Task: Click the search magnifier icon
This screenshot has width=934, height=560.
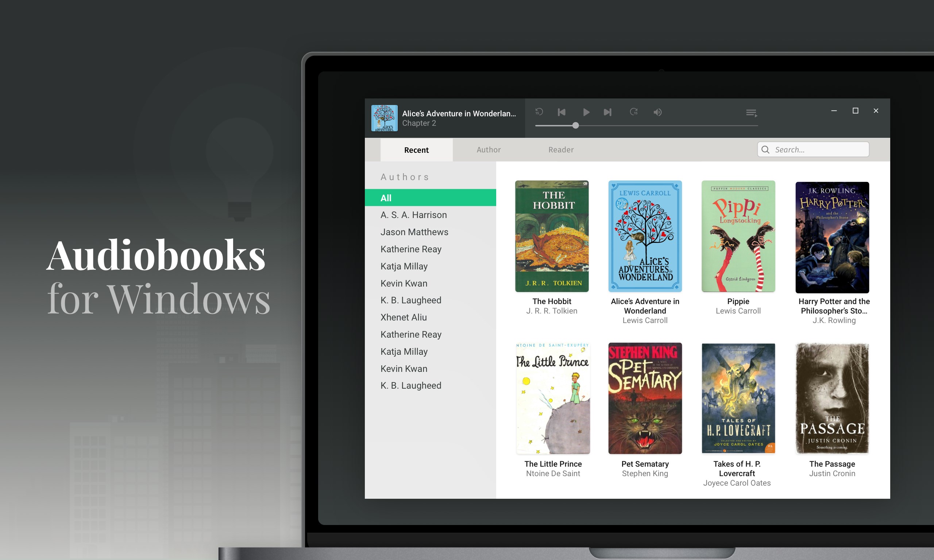Action: pos(765,149)
